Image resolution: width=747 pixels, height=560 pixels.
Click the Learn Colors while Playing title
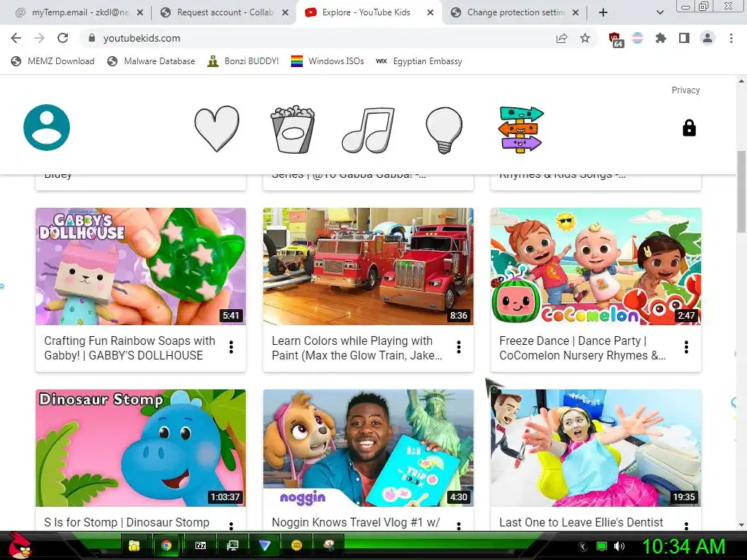click(357, 348)
